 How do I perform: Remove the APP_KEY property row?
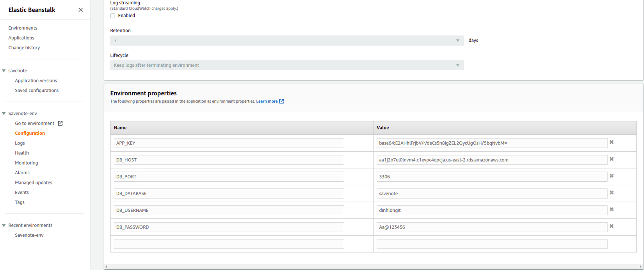612,142
